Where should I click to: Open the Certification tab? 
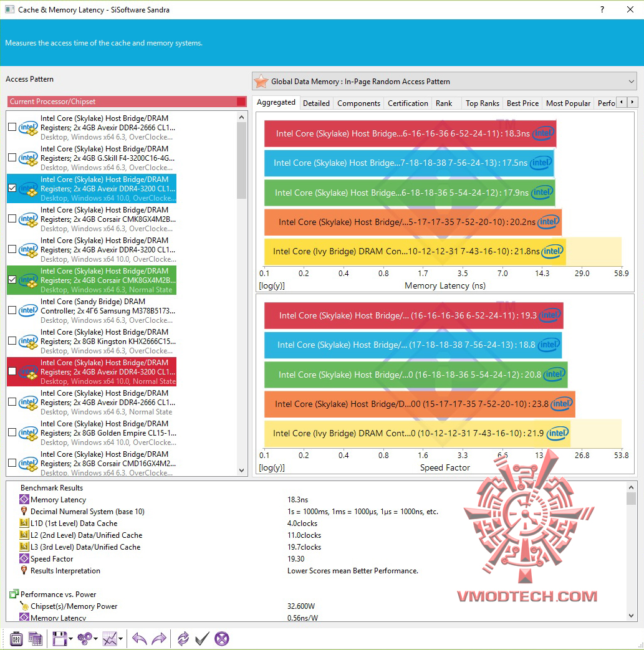(x=408, y=103)
